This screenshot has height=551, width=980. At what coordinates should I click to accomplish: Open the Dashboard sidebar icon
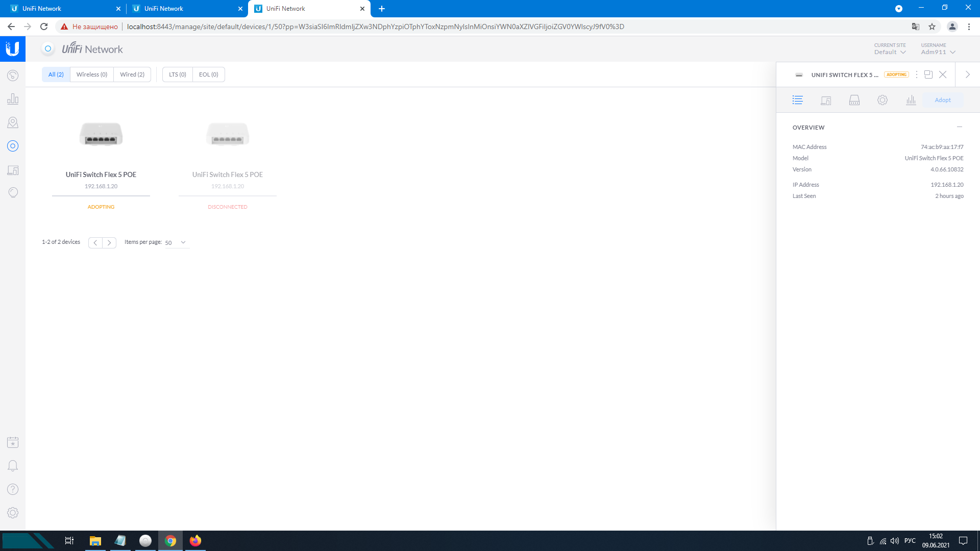click(x=13, y=76)
